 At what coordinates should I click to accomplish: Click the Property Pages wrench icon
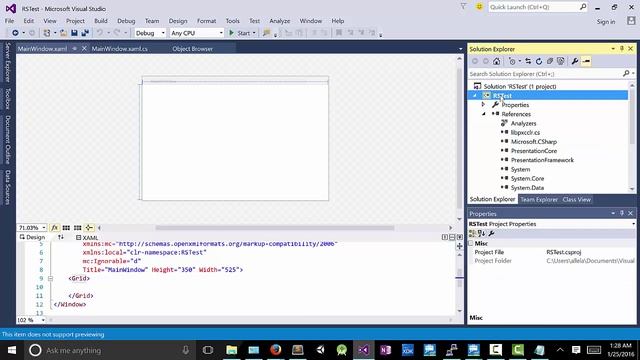pyautogui.click(x=491, y=233)
